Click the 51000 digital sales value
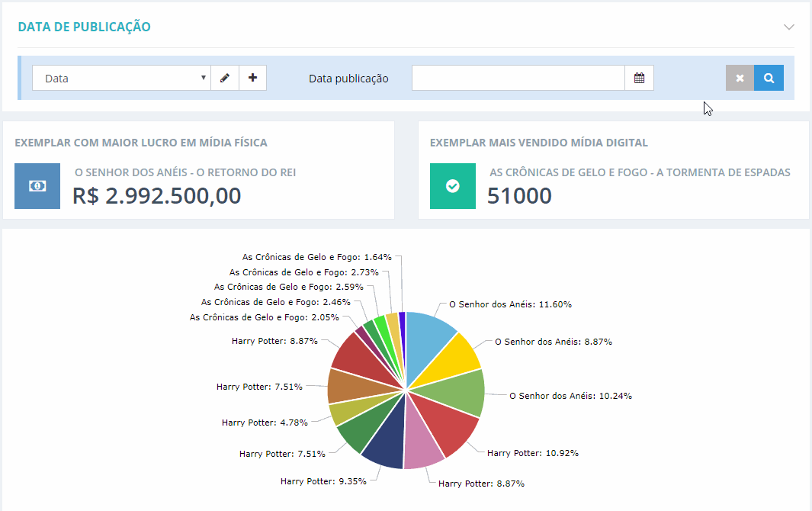812x511 pixels. click(x=519, y=196)
